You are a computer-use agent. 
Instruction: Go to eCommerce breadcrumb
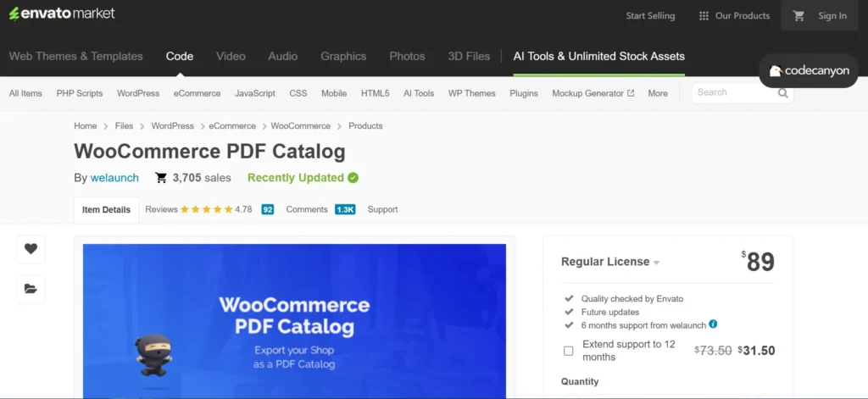[x=232, y=126]
